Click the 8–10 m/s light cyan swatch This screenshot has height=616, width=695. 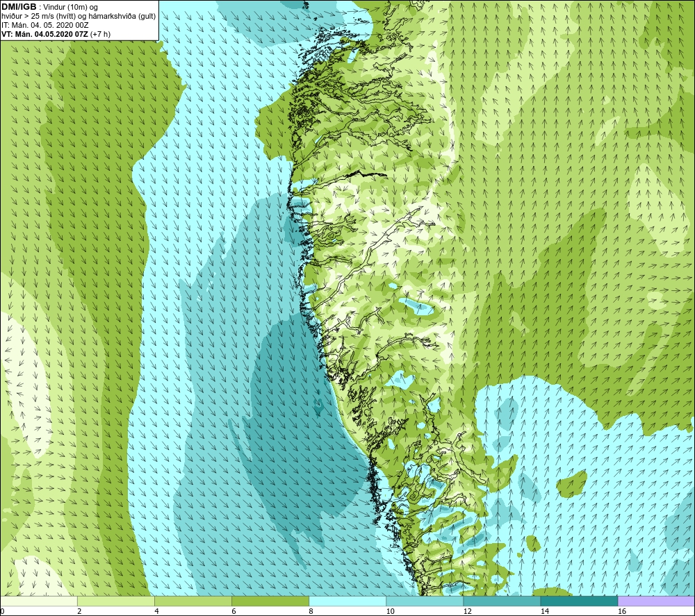tap(347, 601)
